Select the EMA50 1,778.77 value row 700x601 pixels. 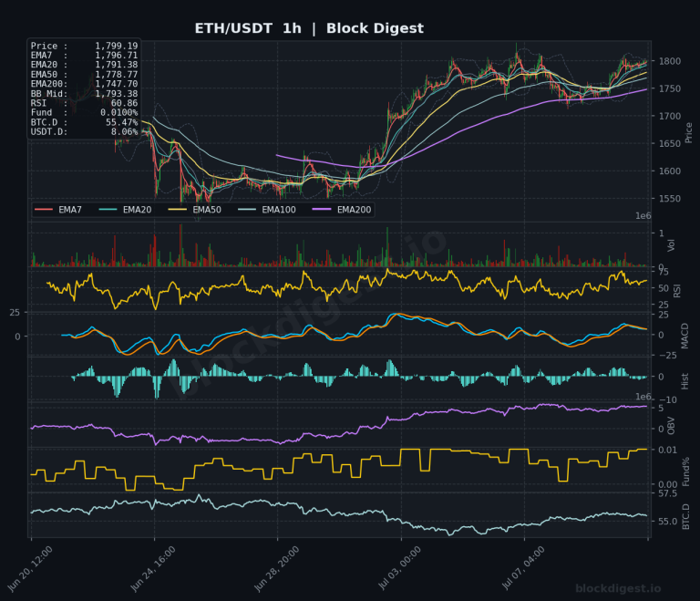tap(85, 75)
